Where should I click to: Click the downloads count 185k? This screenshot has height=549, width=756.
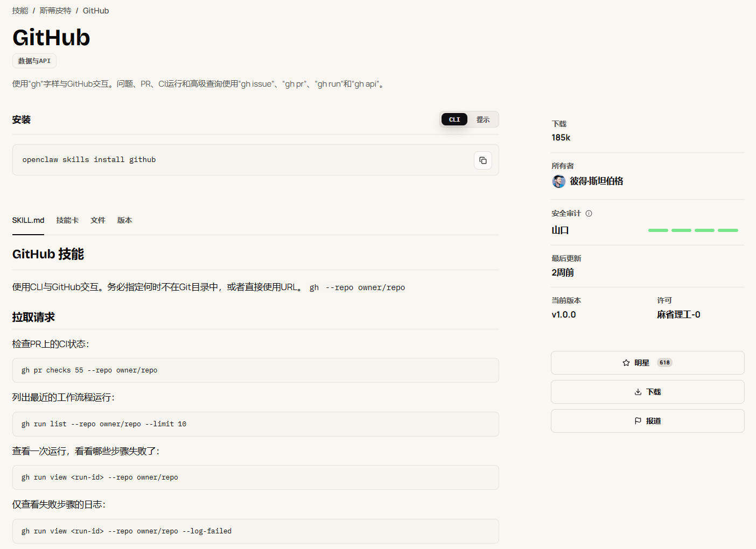click(561, 138)
